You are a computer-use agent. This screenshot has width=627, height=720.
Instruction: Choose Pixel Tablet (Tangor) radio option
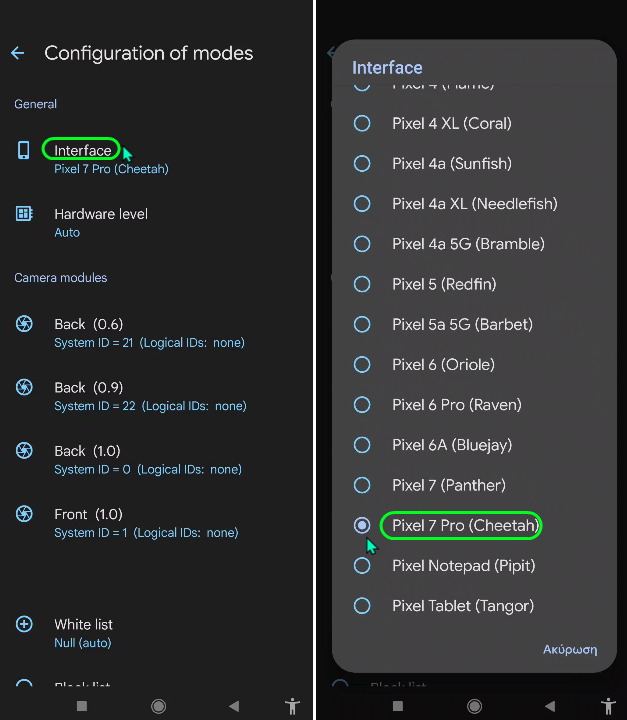(362, 606)
